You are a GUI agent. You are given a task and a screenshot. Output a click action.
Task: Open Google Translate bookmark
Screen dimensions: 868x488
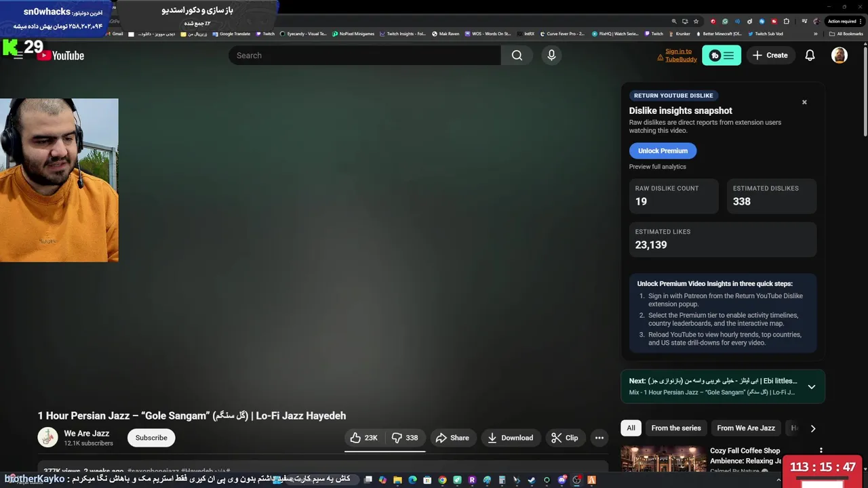click(231, 34)
